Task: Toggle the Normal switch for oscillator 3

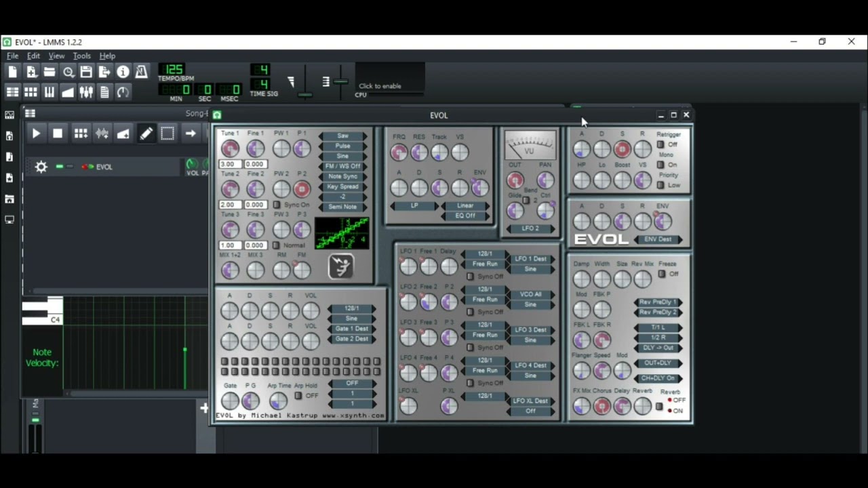Action: tap(276, 245)
